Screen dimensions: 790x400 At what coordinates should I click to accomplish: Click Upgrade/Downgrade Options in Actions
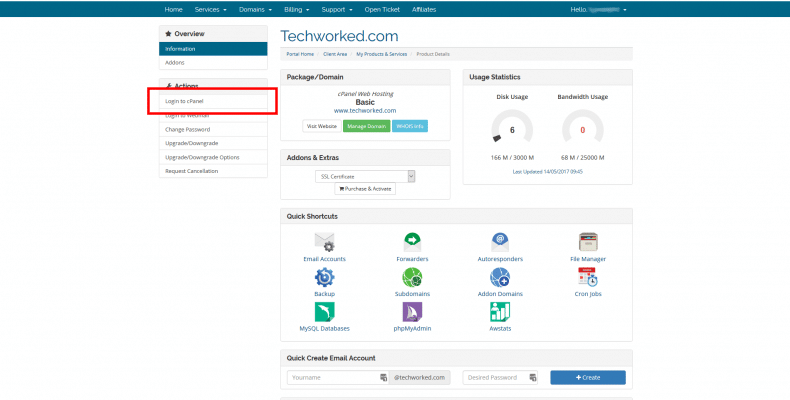click(x=213, y=157)
